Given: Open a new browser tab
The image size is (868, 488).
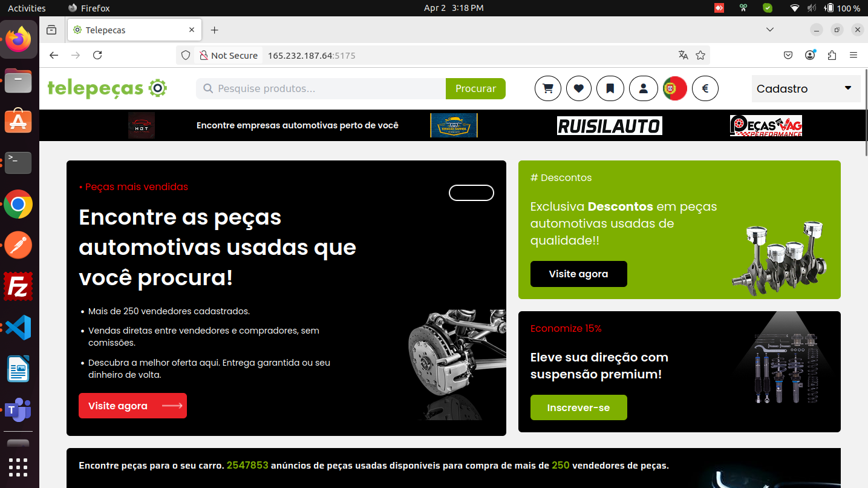Looking at the screenshot, I should pyautogui.click(x=214, y=30).
